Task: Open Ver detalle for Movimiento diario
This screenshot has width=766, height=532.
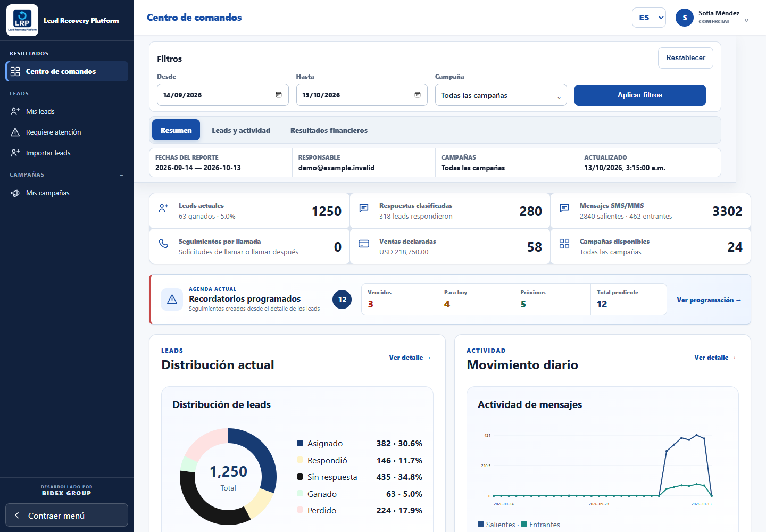Action: tap(715, 358)
